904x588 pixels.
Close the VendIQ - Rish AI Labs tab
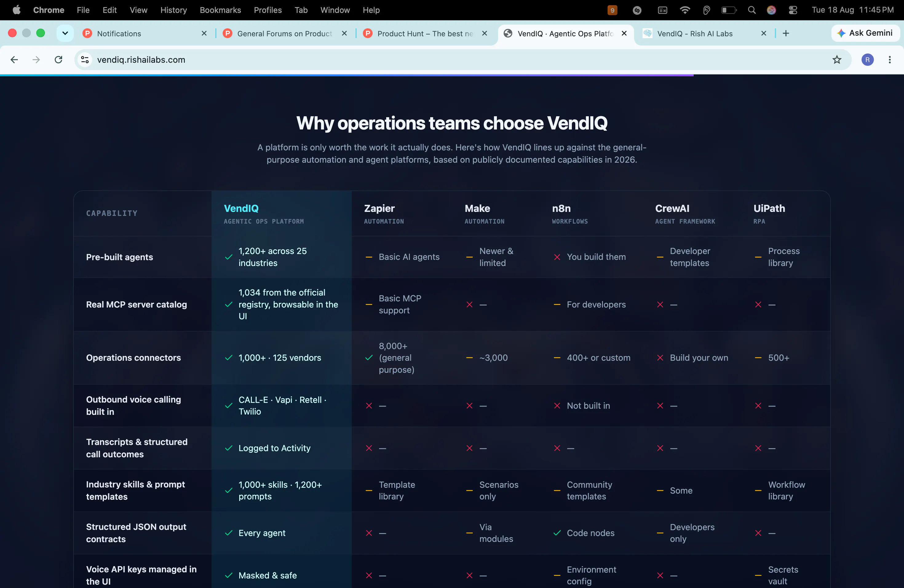764,34
